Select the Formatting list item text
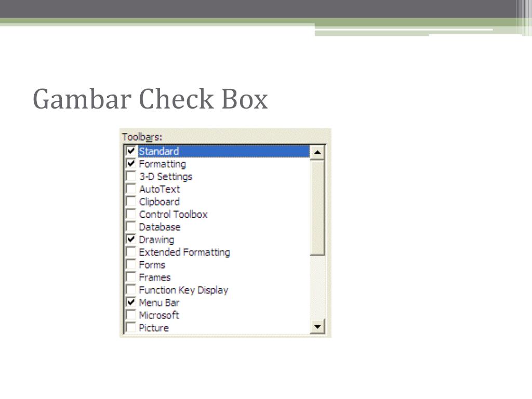Image resolution: width=532 pixels, height=399 pixels. click(163, 164)
